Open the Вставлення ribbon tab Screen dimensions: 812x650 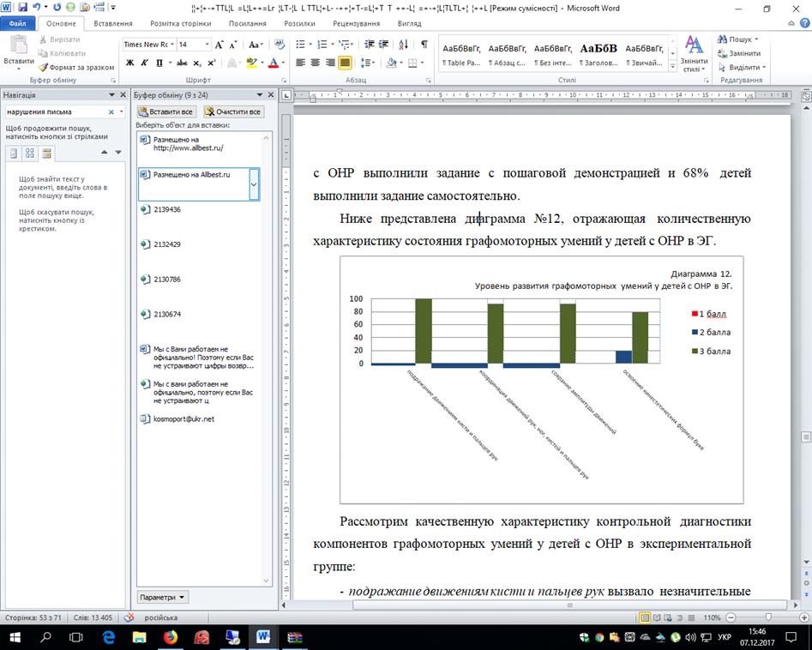pos(111,25)
